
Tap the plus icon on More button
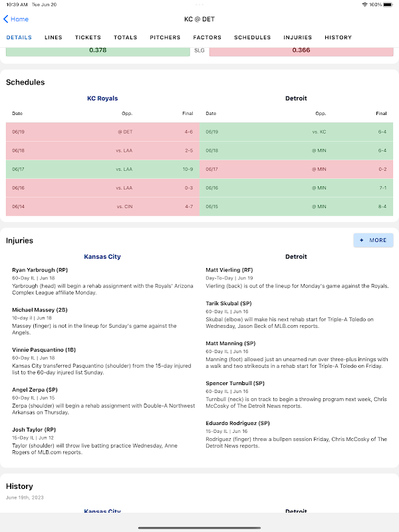362,240
